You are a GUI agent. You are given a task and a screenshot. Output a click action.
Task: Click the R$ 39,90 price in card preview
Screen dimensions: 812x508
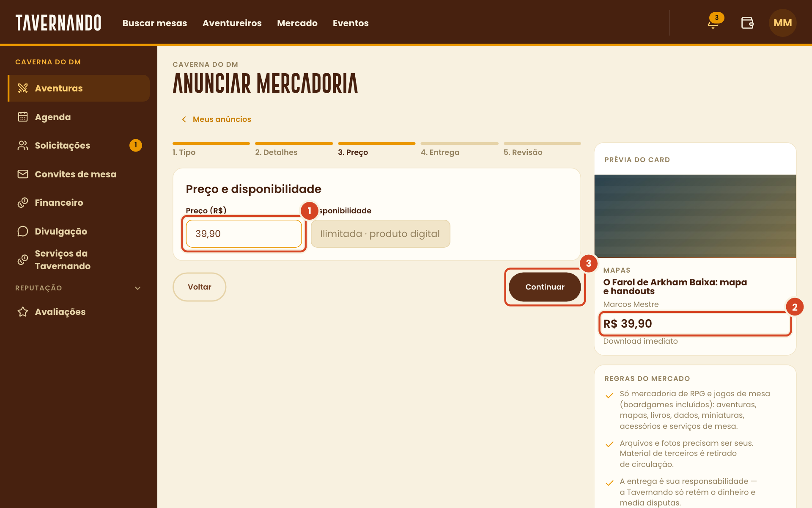628,324
